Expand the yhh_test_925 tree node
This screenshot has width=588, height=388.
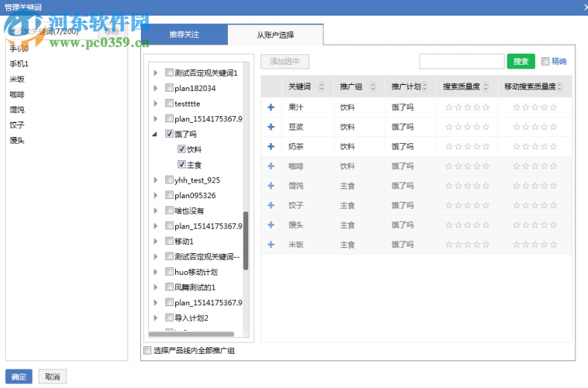click(156, 180)
